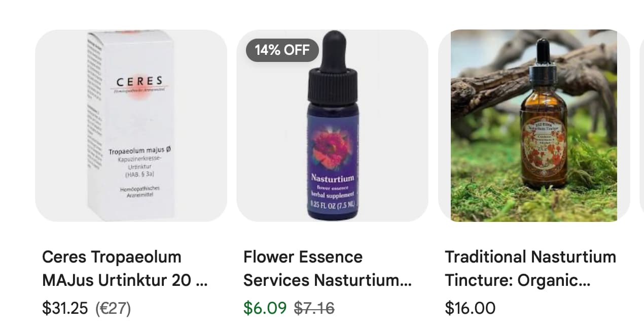
Task: Open the blue Nasturtium dropper bottle image
Action: coord(332,125)
